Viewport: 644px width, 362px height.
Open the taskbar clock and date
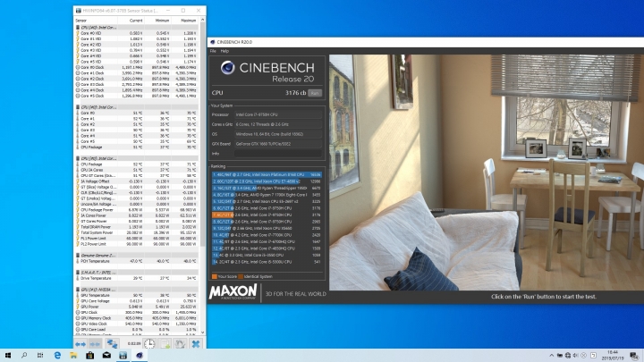point(613,356)
